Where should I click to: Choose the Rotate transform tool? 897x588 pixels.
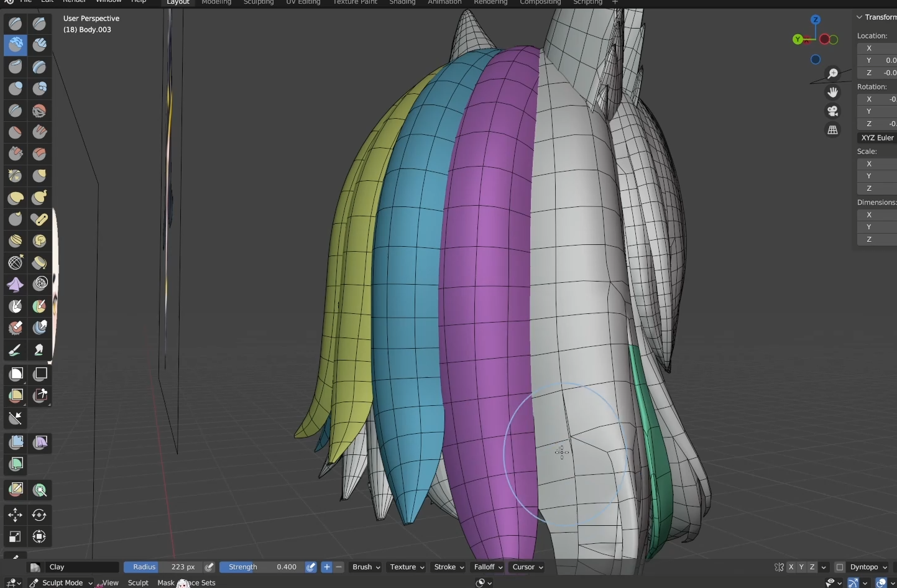click(x=40, y=515)
